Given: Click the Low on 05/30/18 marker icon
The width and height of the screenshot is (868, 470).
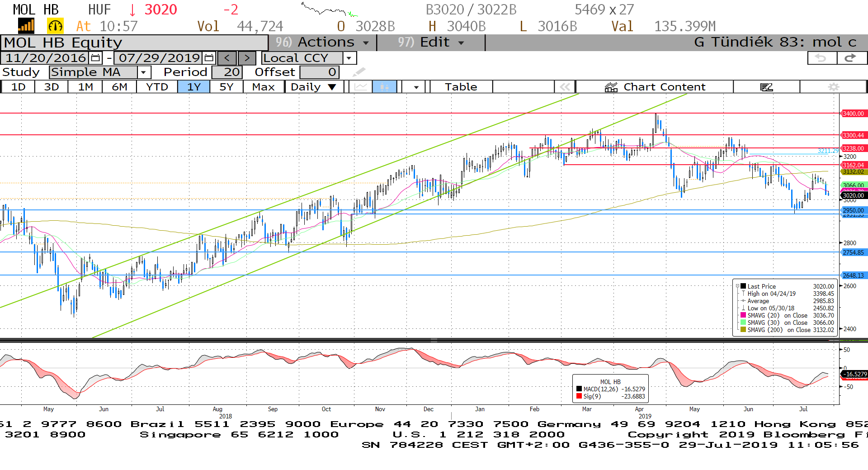Looking at the screenshot, I should tap(743, 308).
